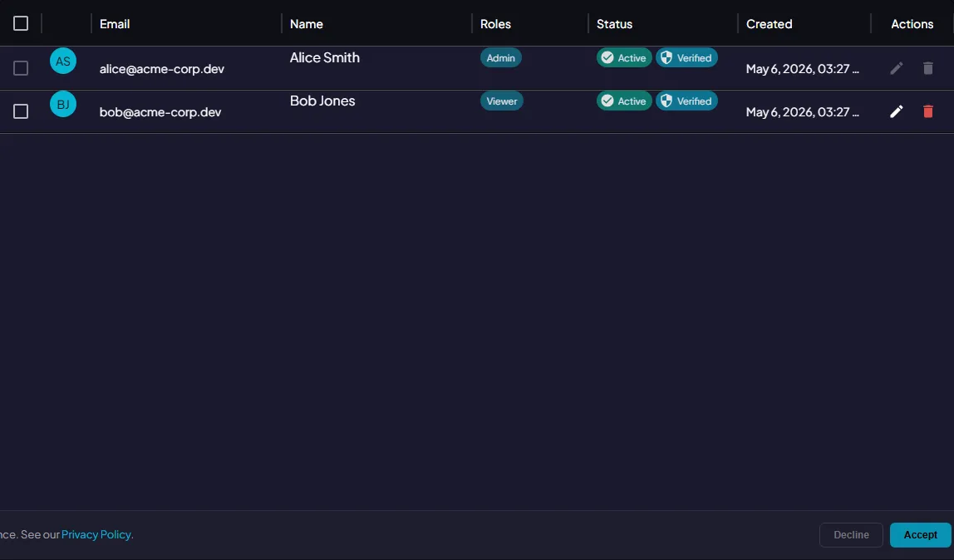Click the Actions column header

[912, 24]
